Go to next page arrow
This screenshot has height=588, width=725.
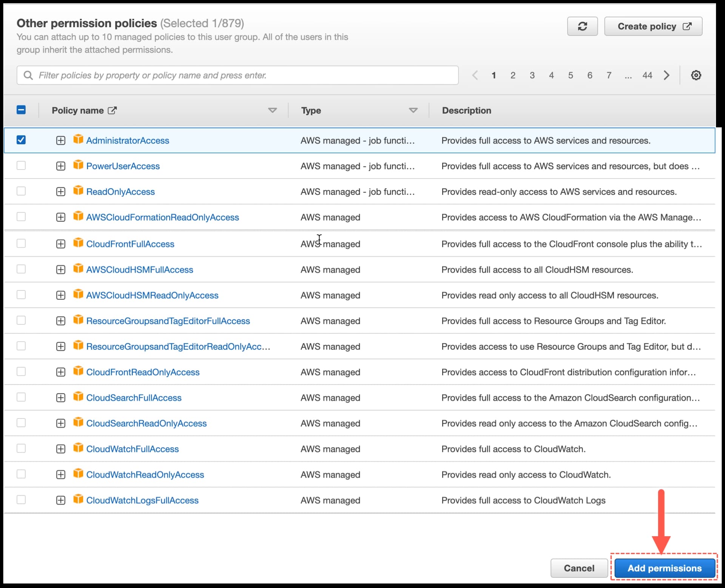tap(666, 75)
